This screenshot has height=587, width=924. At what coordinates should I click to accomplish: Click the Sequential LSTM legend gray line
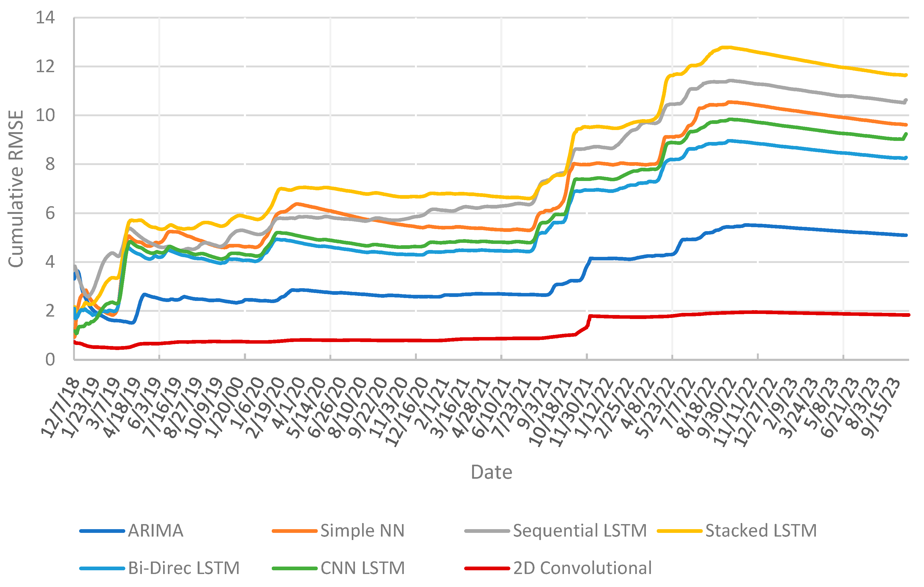[487, 531]
